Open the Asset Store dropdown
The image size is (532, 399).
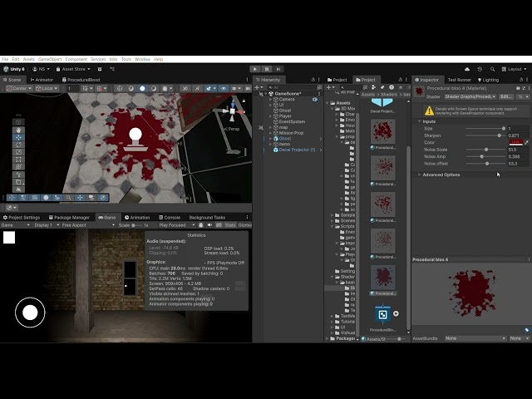pyautogui.click(x=73, y=69)
